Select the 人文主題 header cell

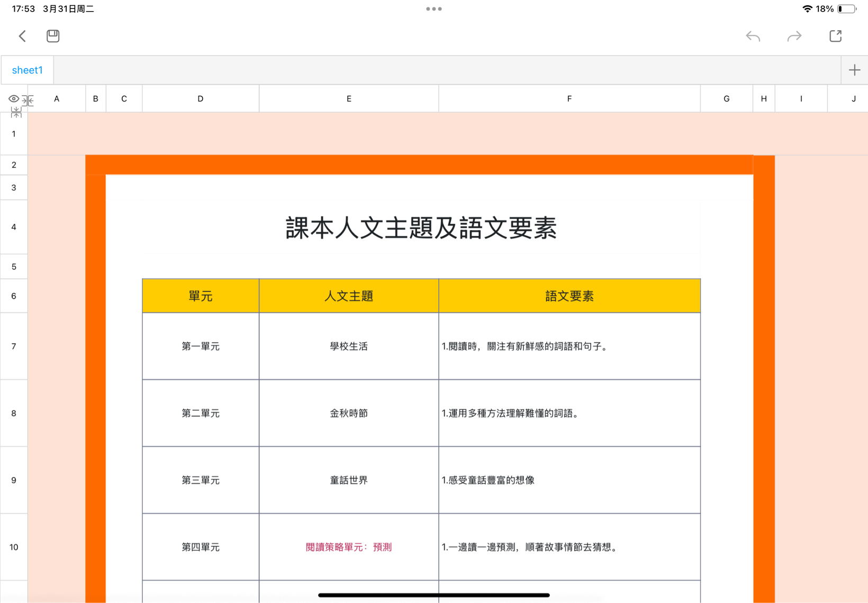tap(349, 296)
